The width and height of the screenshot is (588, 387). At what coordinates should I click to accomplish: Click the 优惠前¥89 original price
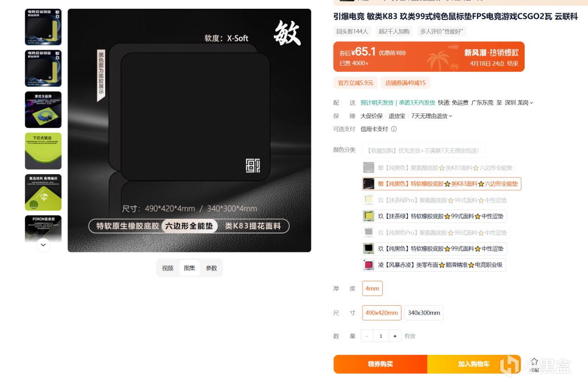392,52
